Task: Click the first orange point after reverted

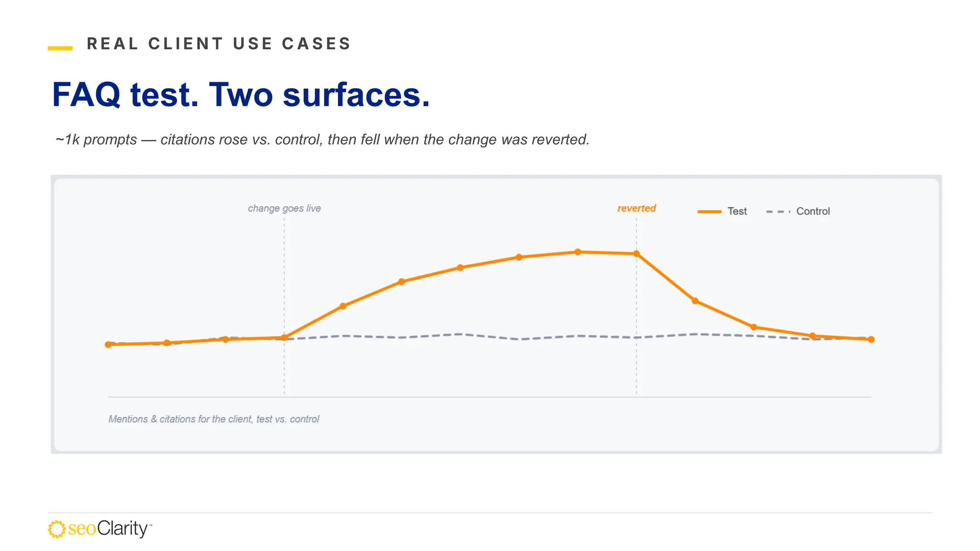Action: click(x=695, y=301)
